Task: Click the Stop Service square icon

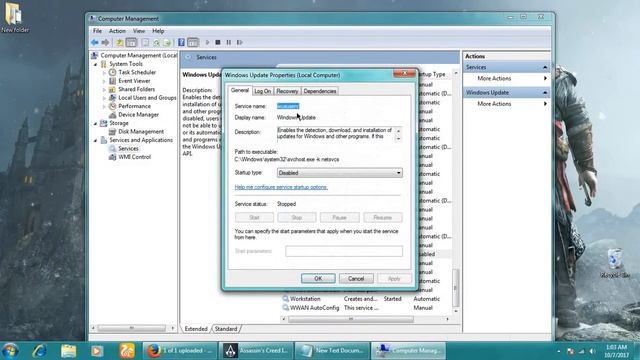Action: 218,42
